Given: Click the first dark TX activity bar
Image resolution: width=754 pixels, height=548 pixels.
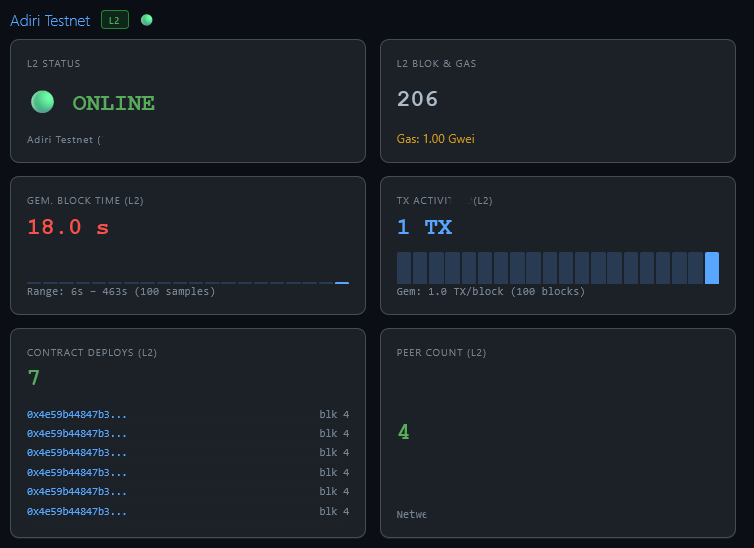Looking at the screenshot, I should click(404, 268).
